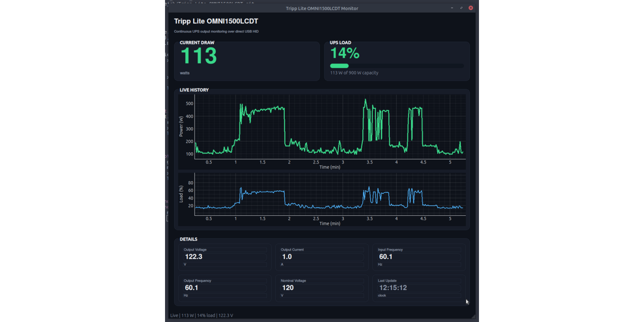Screen dimensions: 644x322
Task: Select the Output Current 1.0 field
Action: (x=322, y=257)
